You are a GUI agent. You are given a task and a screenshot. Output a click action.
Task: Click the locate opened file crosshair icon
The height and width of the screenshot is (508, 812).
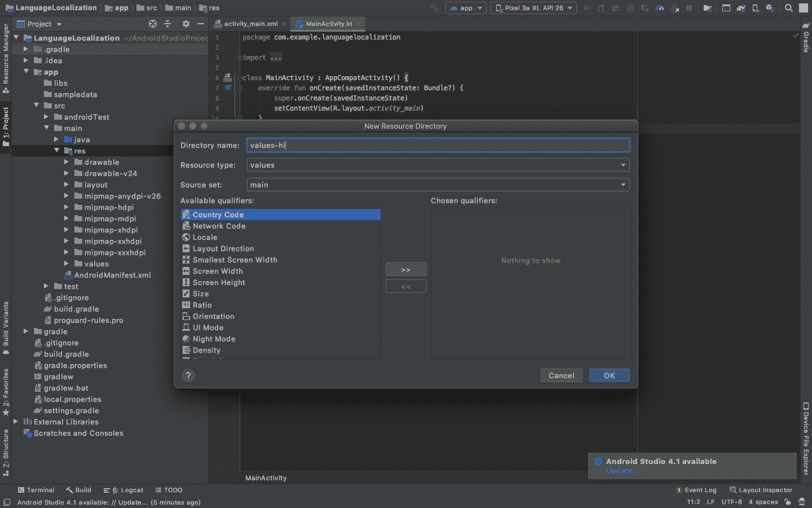click(x=152, y=24)
